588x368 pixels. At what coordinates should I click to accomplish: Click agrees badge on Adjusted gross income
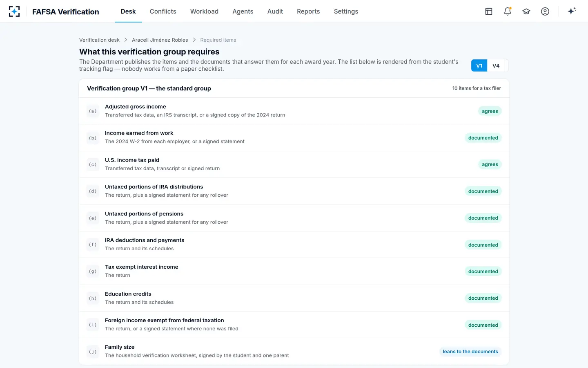pyautogui.click(x=490, y=111)
